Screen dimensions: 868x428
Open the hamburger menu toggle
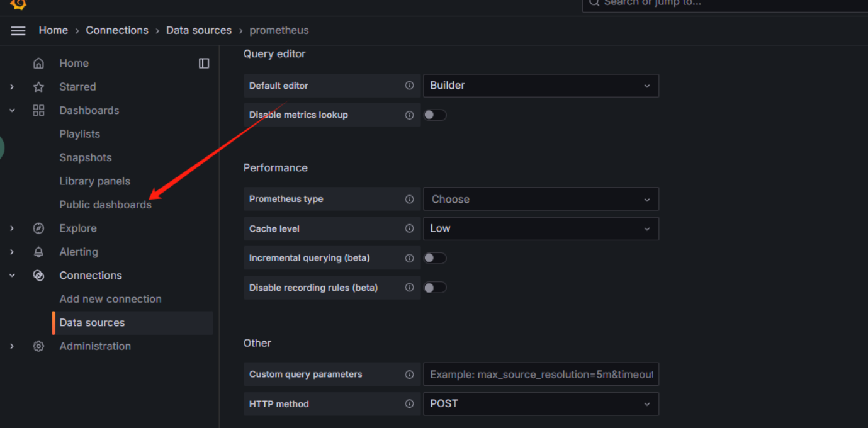[18, 31]
